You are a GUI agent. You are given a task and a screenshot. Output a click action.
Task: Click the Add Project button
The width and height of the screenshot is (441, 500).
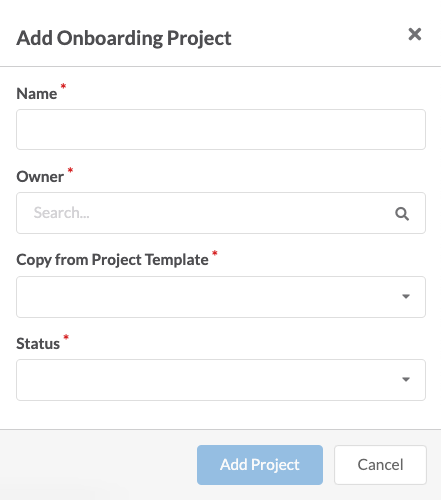point(260,465)
